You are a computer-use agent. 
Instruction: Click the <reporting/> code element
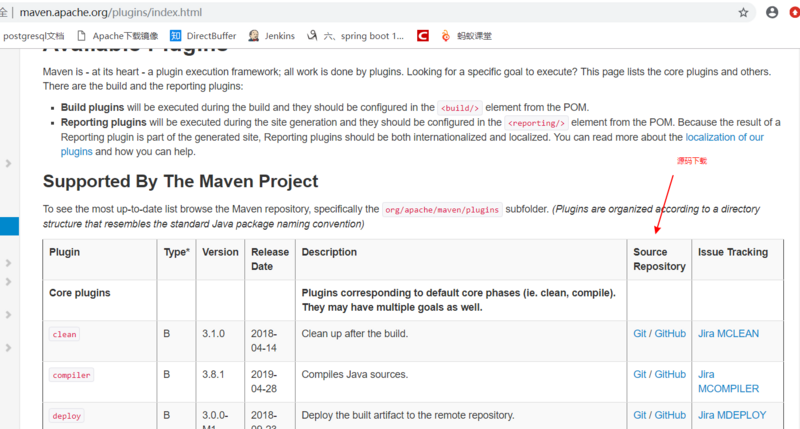point(536,123)
